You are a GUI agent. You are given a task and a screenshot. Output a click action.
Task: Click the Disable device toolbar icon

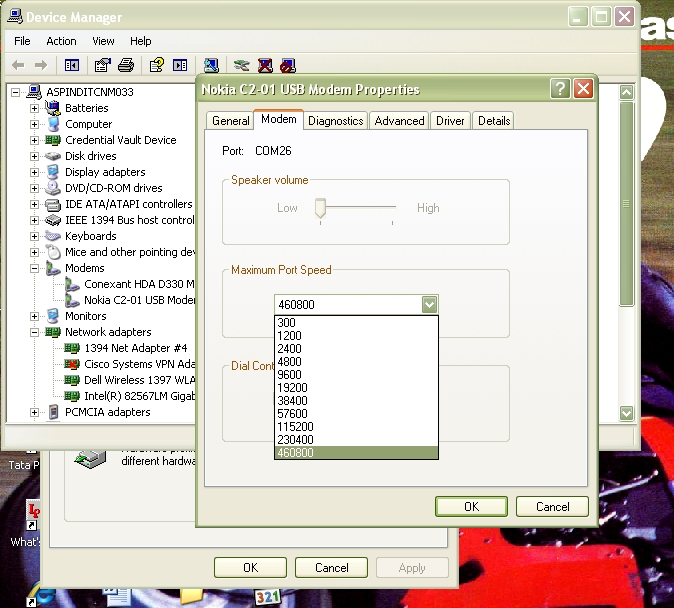point(288,65)
